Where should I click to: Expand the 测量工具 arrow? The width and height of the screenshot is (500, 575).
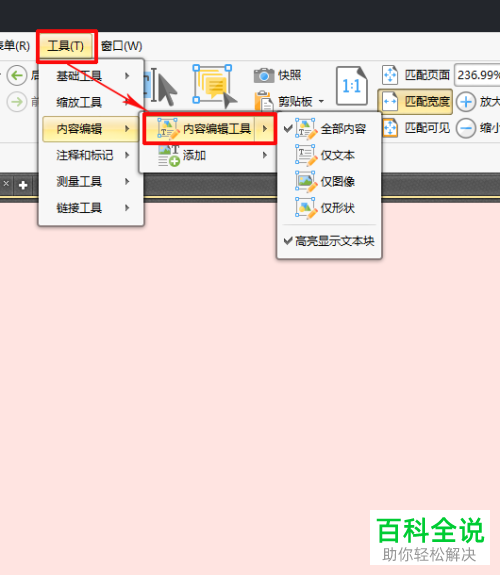[x=127, y=182]
